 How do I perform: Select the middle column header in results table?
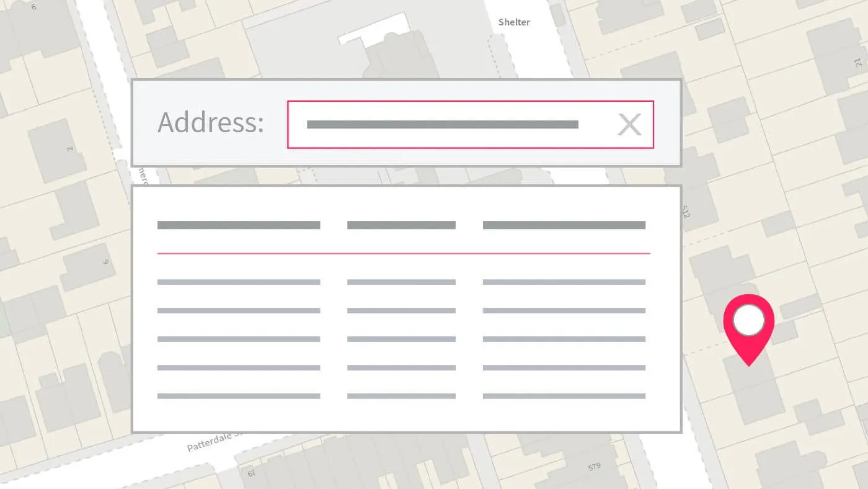[401, 225]
